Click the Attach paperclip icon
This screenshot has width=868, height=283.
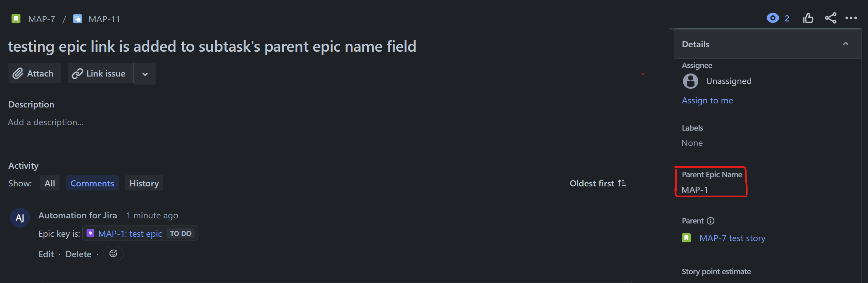click(18, 73)
